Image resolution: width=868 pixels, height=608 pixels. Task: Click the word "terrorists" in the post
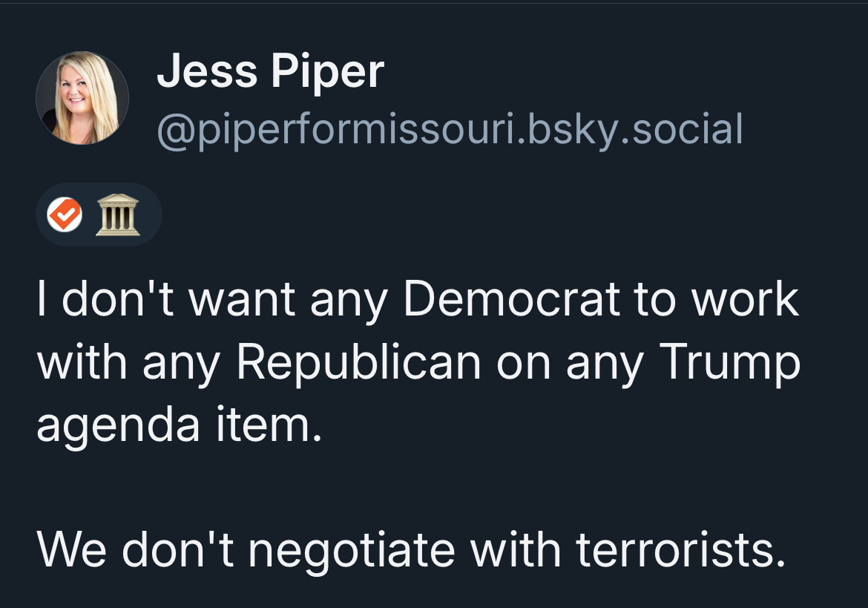[x=678, y=550]
